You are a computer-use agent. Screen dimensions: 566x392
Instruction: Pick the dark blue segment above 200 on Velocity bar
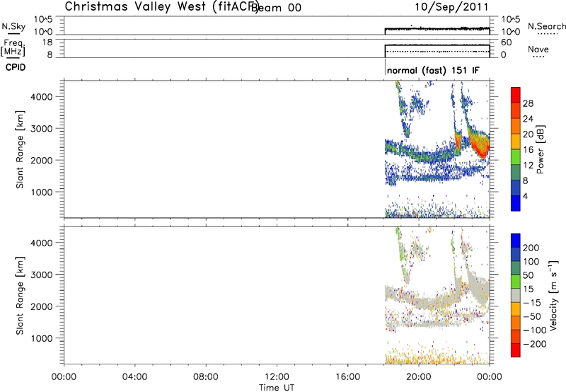(x=516, y=241)
